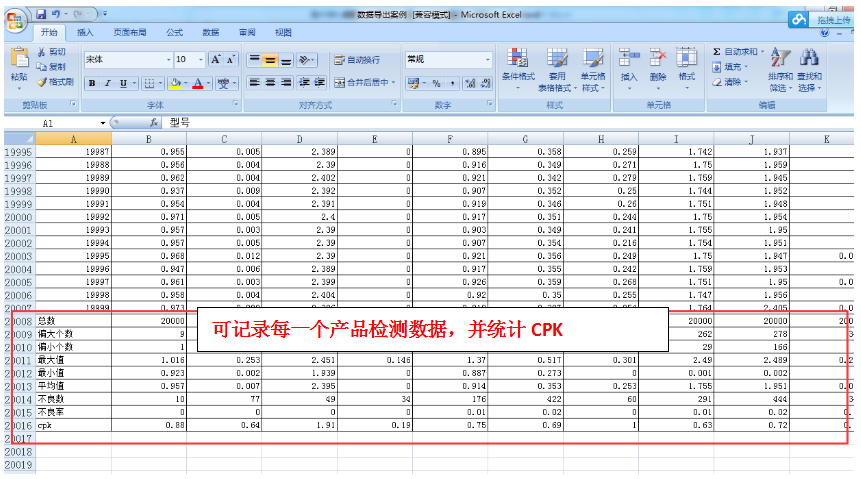Image resolution: width=861 pixels, height=479 pixels.
Task: Switch to the Insert (插入) tab
Action: 86,32
